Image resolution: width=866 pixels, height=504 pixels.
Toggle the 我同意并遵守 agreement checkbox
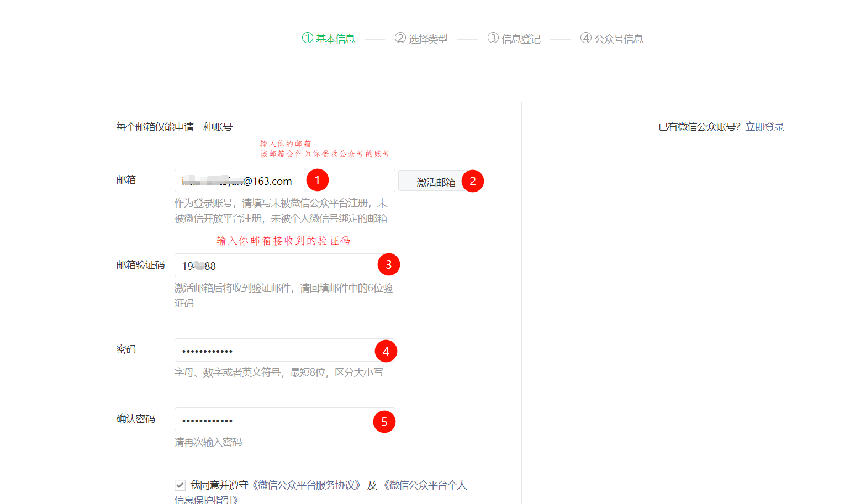pos(180,485)
